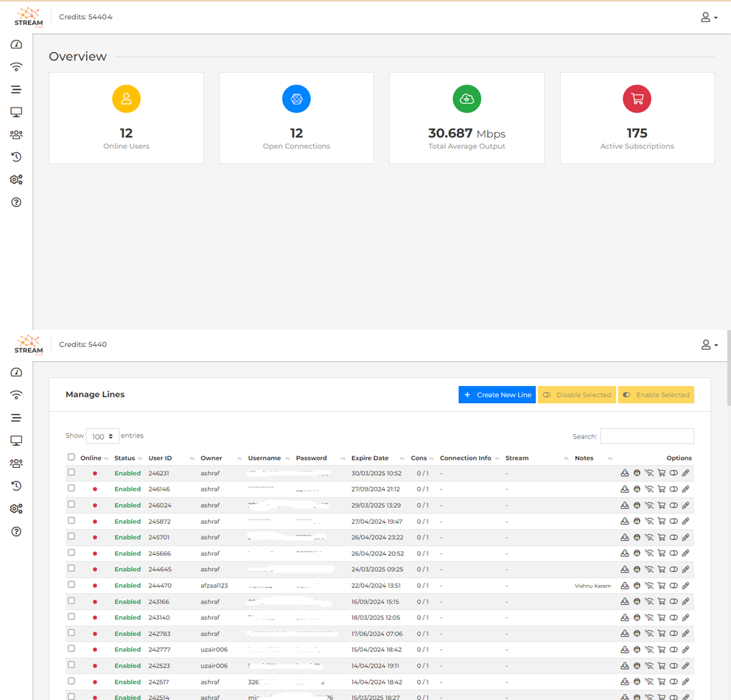Click the blue Open Connections icon
The height and width of the screenshot is (700, 731).
pyautogui.click(x=296, y=99)
